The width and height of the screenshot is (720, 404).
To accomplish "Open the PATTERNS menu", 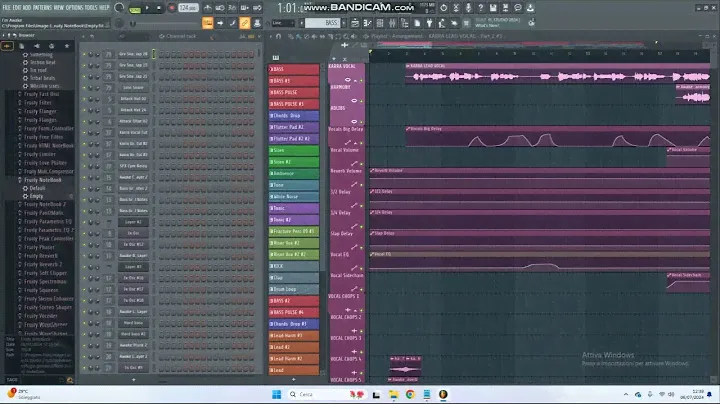I will pyautogui.click(x=42, y=8).
